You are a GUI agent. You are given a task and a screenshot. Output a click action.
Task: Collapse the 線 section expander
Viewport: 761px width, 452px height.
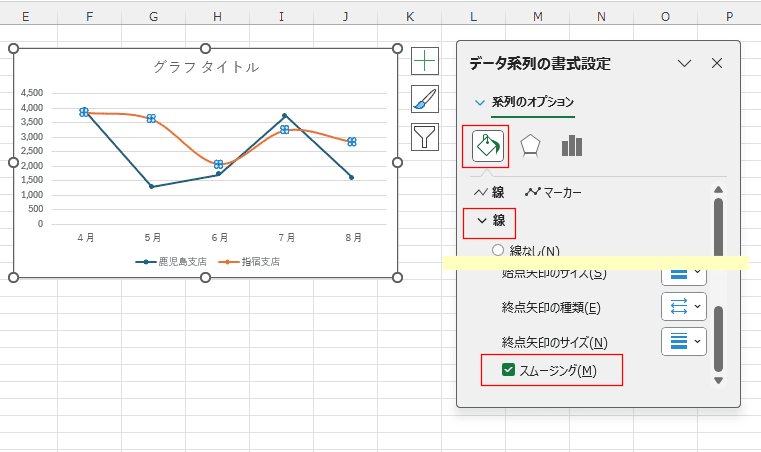click(x=483, y=221)
